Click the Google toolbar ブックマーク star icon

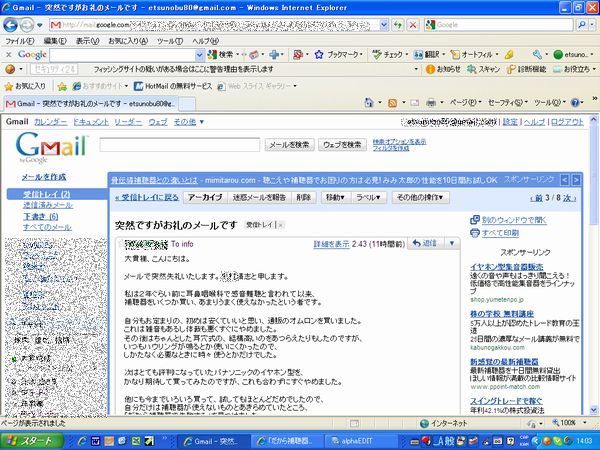click(x=319, y=55)
